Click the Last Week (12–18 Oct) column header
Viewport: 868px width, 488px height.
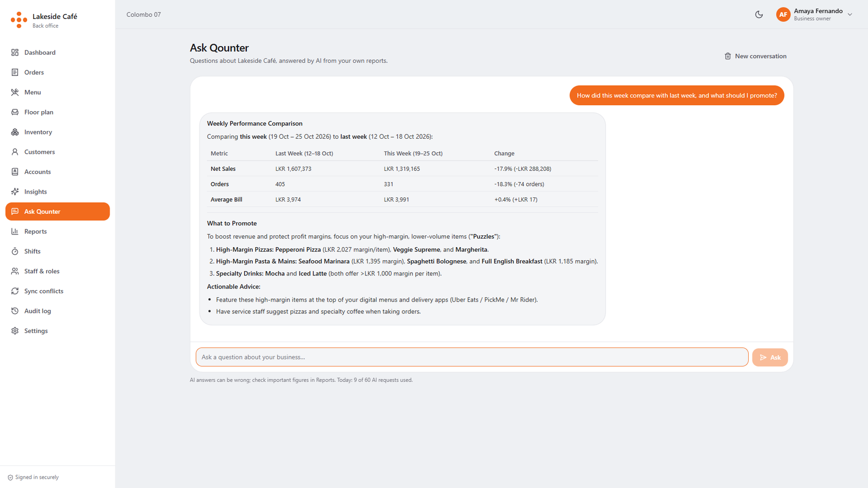(x=304, y=153)
